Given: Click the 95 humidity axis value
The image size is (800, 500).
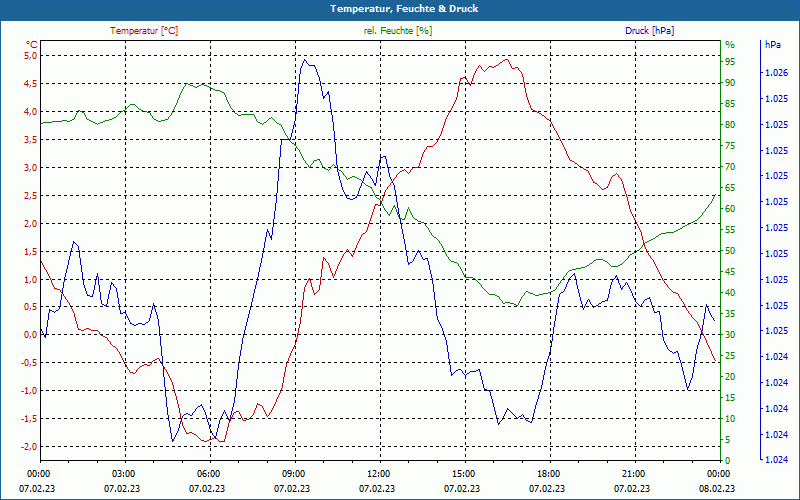Looking at the screenshot, I should point(730,62).
